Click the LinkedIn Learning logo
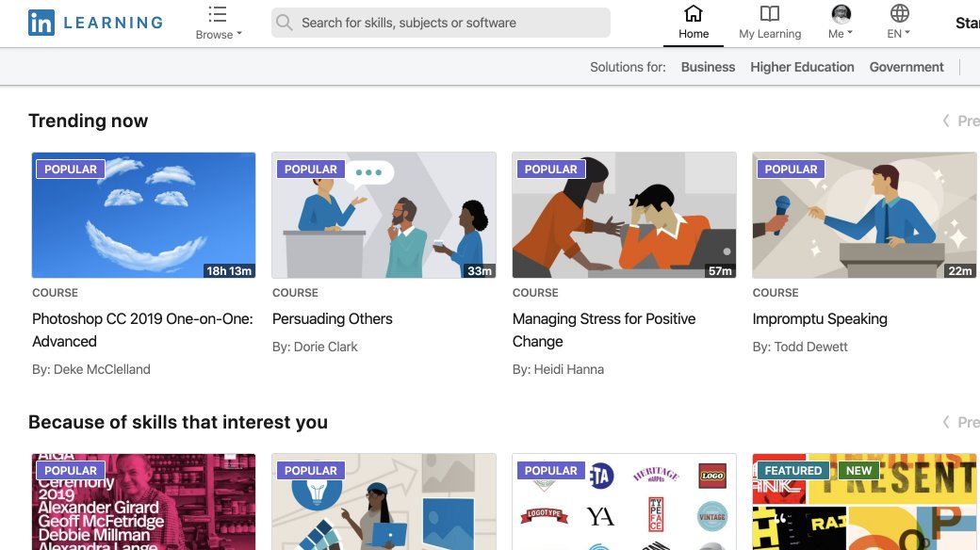The image size is (980, 550). click(x=95, y=24)
